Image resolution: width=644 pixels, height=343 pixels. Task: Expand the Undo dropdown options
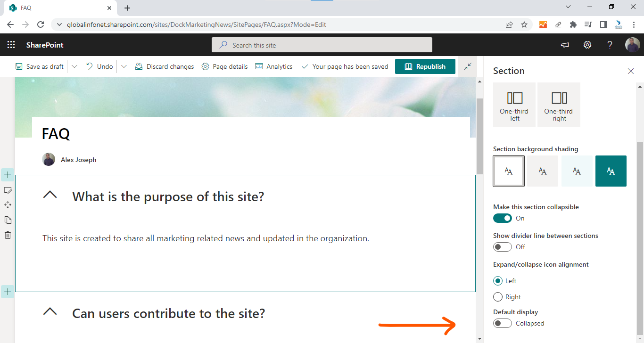[x=124, y=66]
